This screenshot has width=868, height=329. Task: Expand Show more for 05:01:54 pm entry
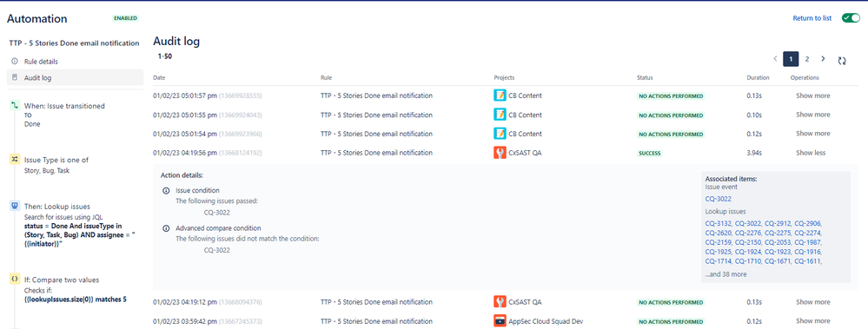tap(812, 134)
